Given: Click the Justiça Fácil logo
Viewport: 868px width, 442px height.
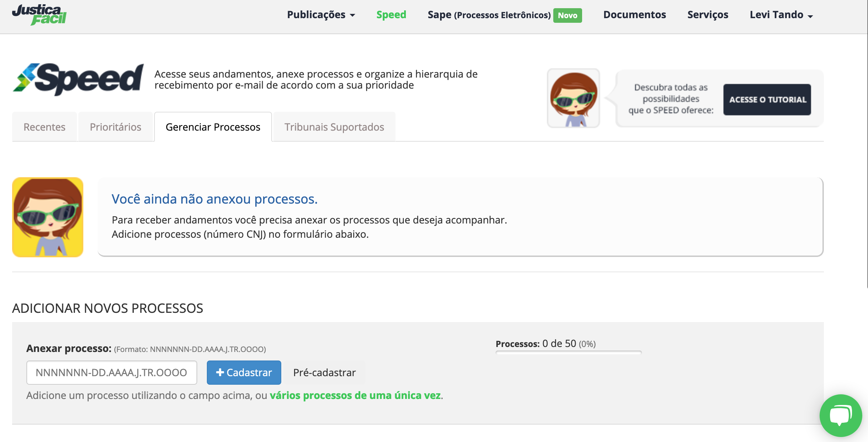Looking at the screenshot, I should 39,15.
